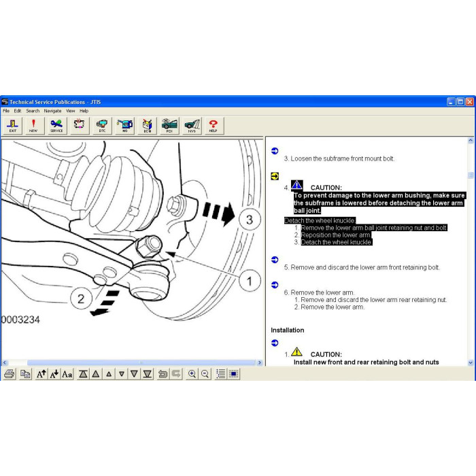Screen dimensions: 476x476
Task: Click the small up-triangle step icon
Action: click(x=109, y=374)
